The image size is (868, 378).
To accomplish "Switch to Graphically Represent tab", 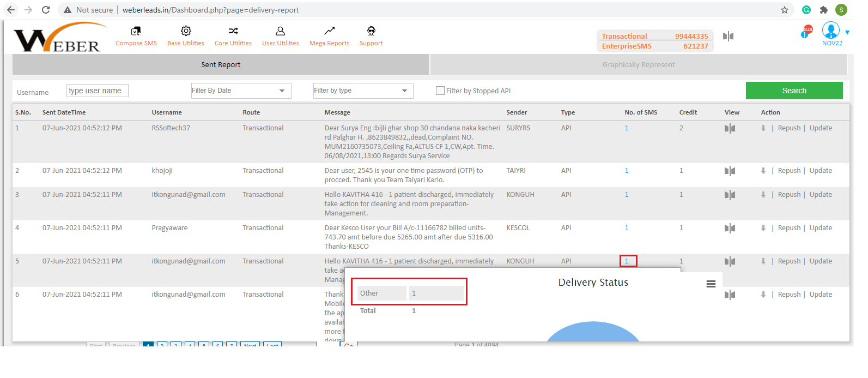I will (638, 65).
